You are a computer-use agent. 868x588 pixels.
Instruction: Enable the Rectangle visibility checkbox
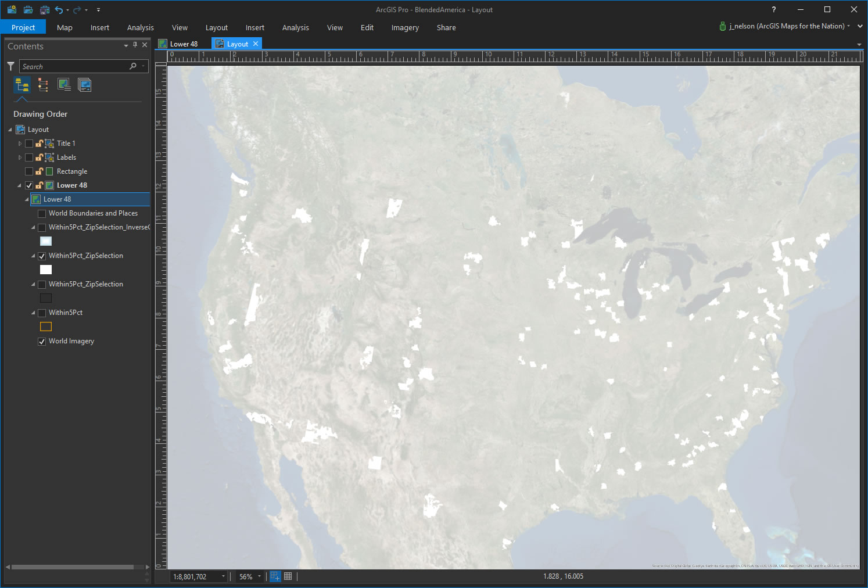point(29,171)
